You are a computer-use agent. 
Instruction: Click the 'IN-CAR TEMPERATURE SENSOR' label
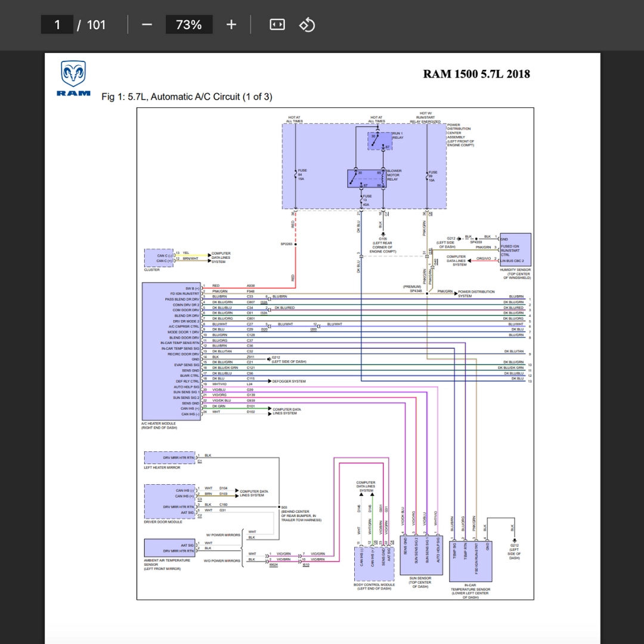(x=470, y=591)
